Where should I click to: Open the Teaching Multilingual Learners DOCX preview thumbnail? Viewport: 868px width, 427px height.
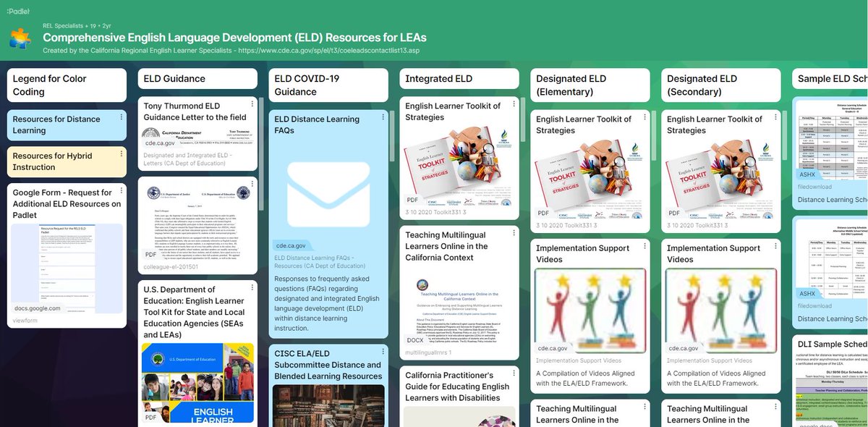[460, 307]
